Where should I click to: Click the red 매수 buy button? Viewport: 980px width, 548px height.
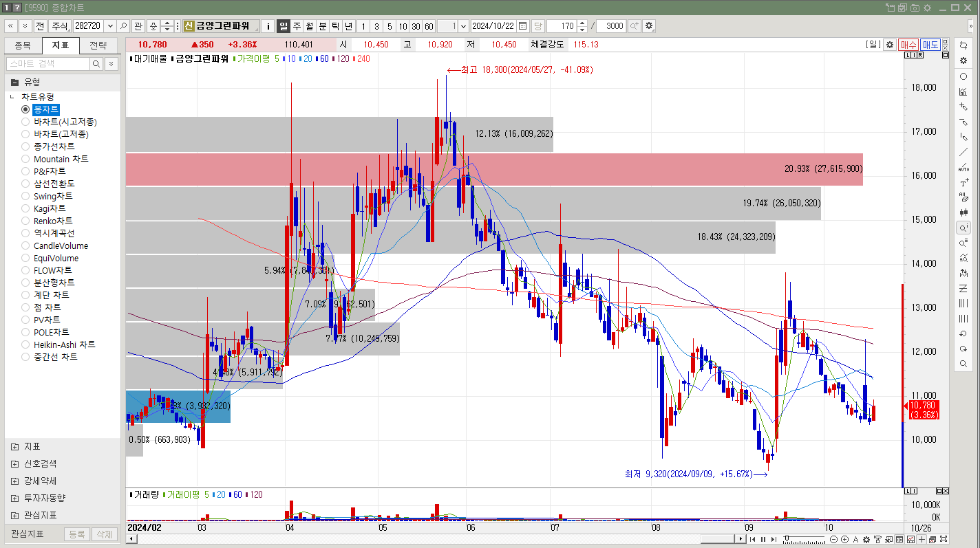pos(908,45)
